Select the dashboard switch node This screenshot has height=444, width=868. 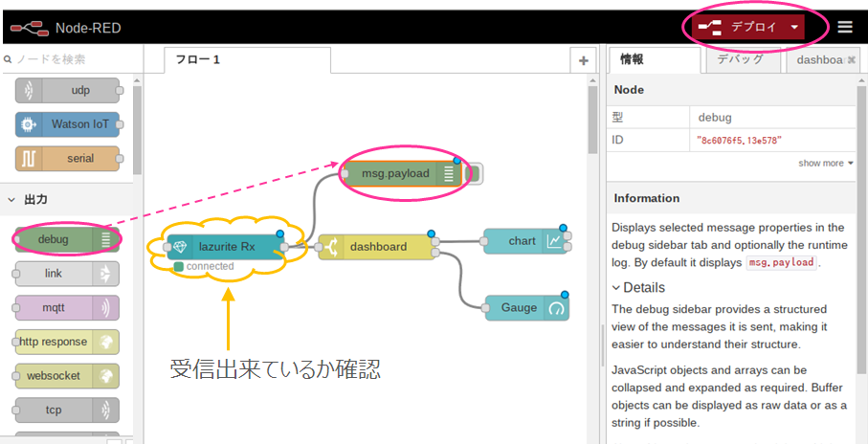378,247
